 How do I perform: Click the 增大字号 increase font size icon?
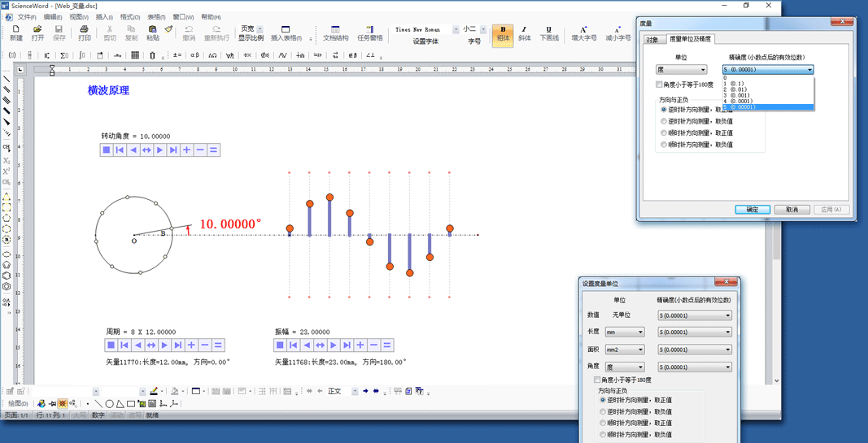(x=584, y=33)
